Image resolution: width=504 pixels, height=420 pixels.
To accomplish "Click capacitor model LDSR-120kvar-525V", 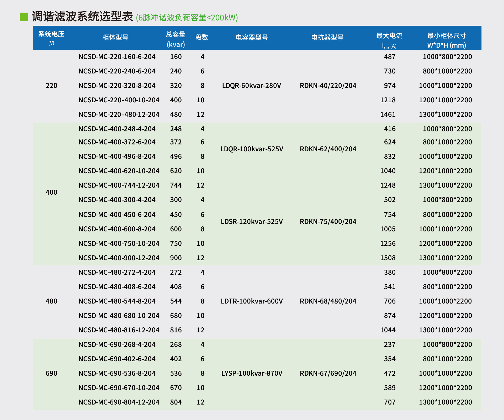I will coord(252,222).
